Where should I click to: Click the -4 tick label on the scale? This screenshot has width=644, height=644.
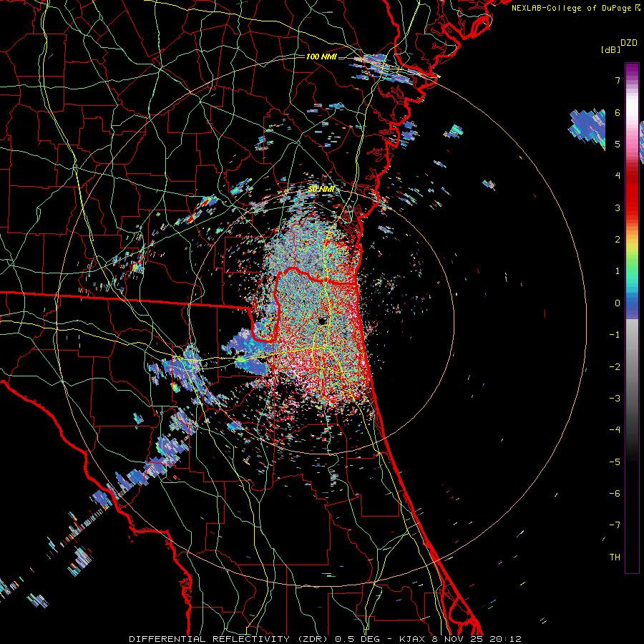coord(615,430)
